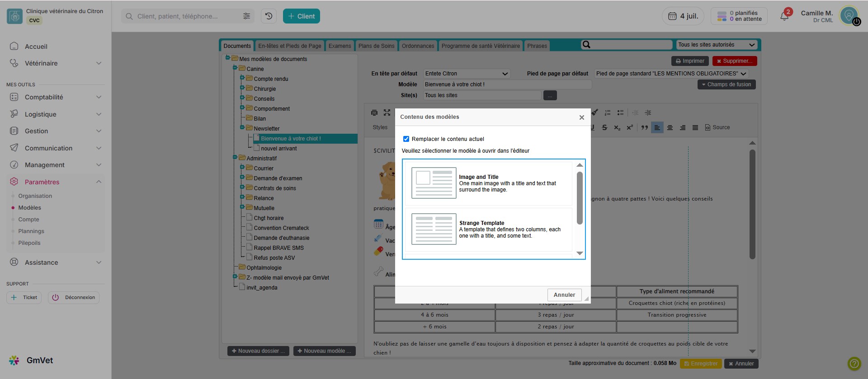The width and height of the screenshot is (868, 379).
Task: Align text left in editor
Action: tap(657, 127)
